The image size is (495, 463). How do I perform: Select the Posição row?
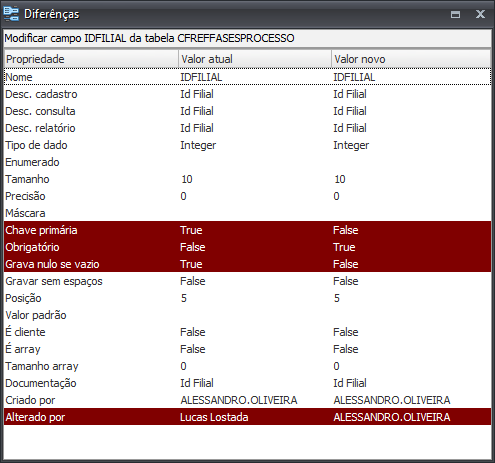click(247, 298)
